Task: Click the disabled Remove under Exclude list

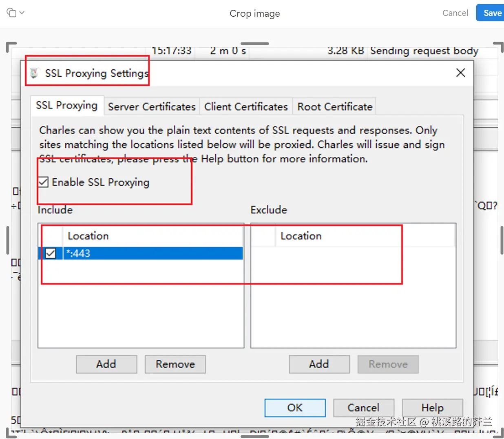Action: 388,364
